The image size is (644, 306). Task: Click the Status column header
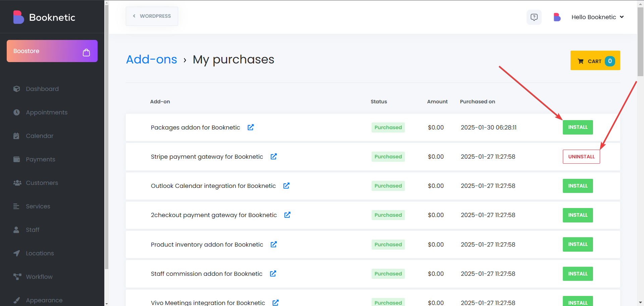379,102
